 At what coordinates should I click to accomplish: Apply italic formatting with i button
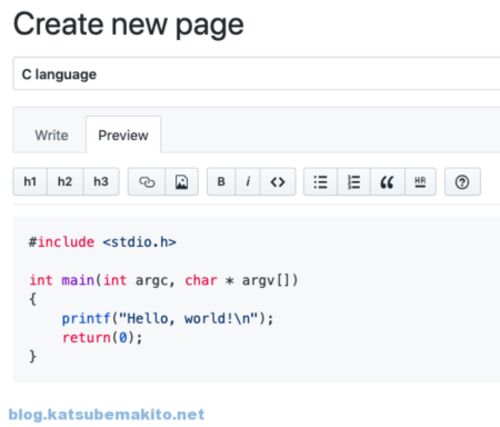point(248,182)
